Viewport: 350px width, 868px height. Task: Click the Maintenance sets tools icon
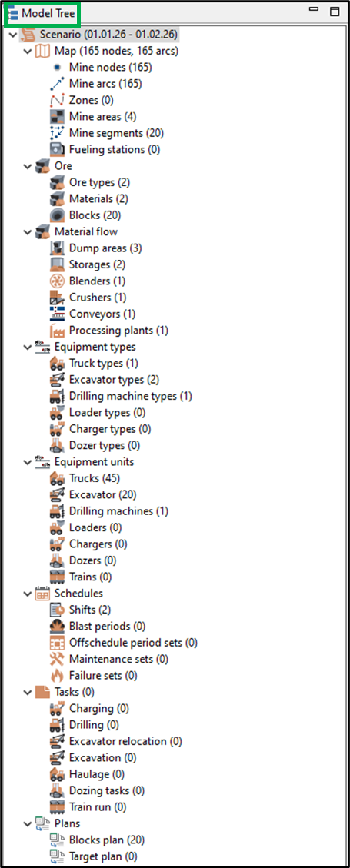point(57,660)
